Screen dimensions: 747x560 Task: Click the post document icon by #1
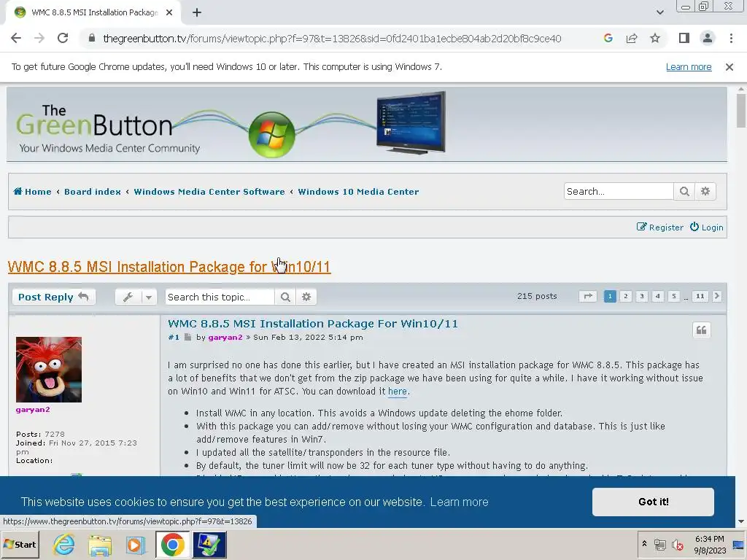pos(187,337)
